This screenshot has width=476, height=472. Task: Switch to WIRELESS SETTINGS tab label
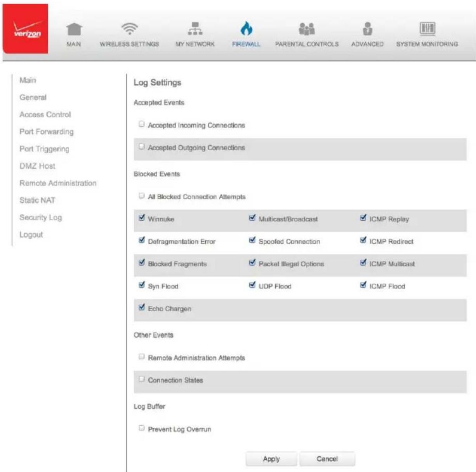coord(129,44)
